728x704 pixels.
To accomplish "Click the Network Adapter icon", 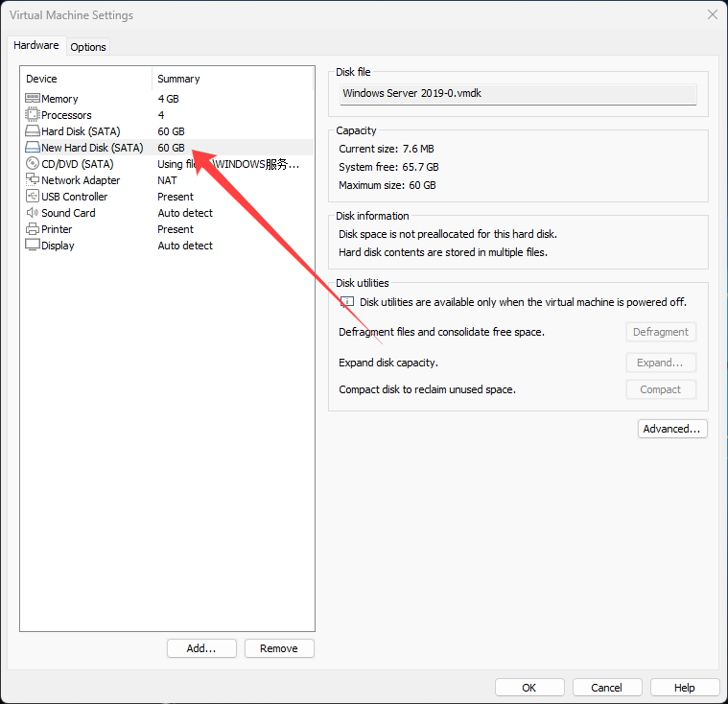I will pyautogui.click(x=33, y=180).
